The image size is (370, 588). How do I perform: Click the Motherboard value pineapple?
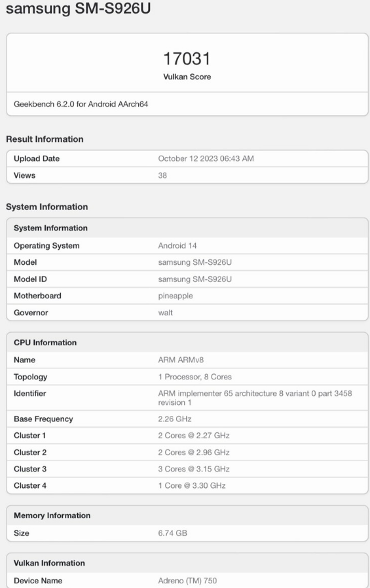(x=176, y=296)
